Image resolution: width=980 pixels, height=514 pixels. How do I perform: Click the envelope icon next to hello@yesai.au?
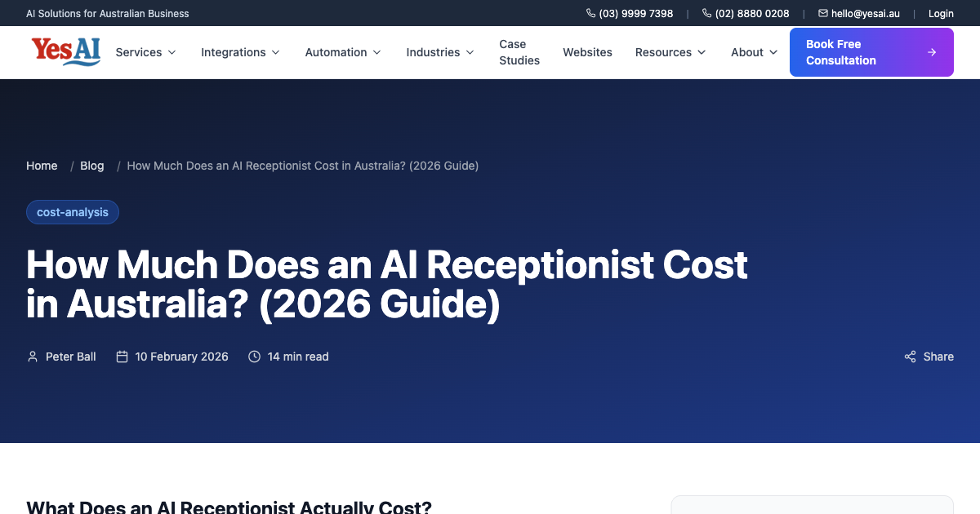tap(822, 13)
